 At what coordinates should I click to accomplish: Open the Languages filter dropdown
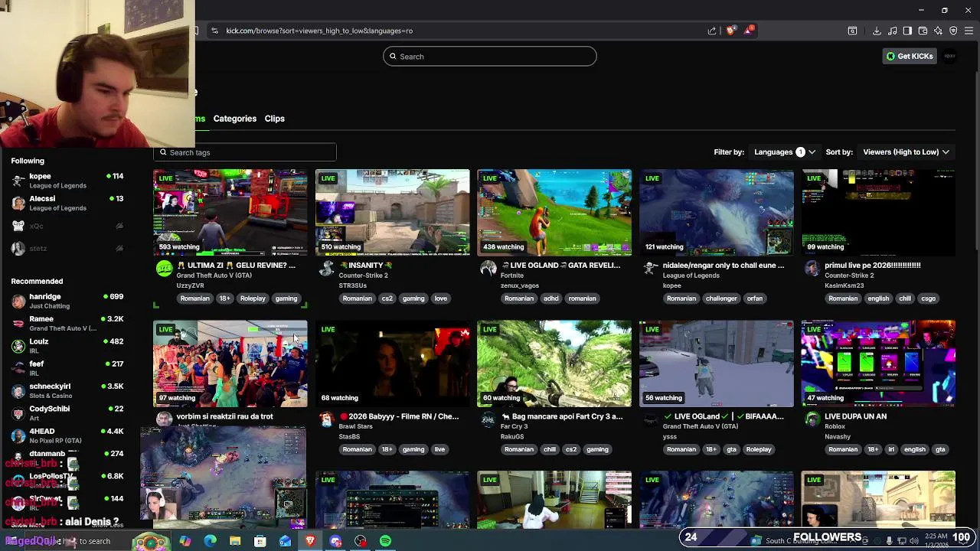click(x=785, y=152)
